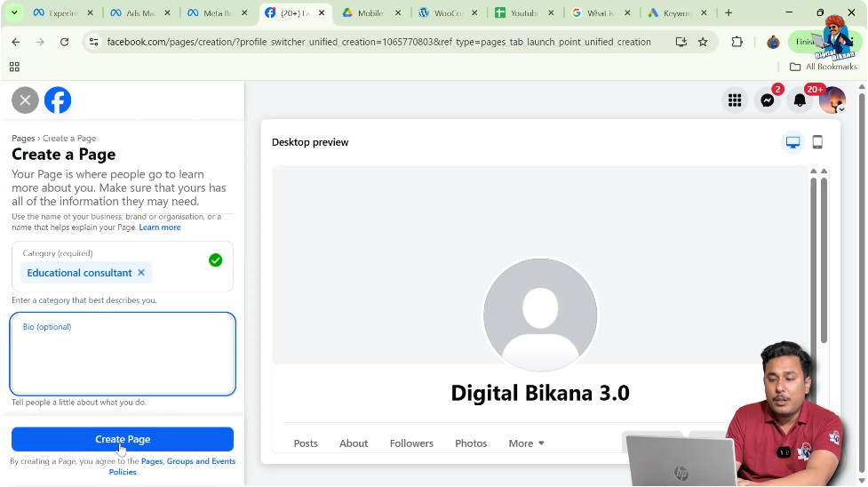The image size is (868, 487).
Task: Click the Create Page button
Action: (x=123, y=439)
